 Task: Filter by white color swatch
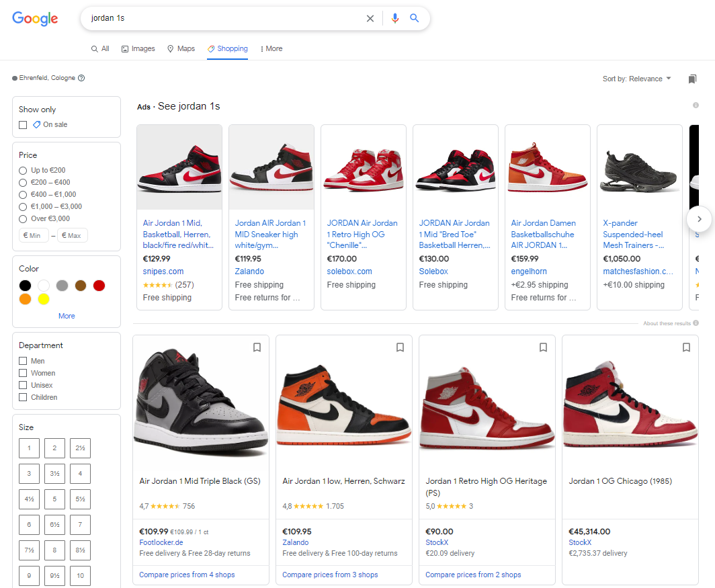[44, 286]
